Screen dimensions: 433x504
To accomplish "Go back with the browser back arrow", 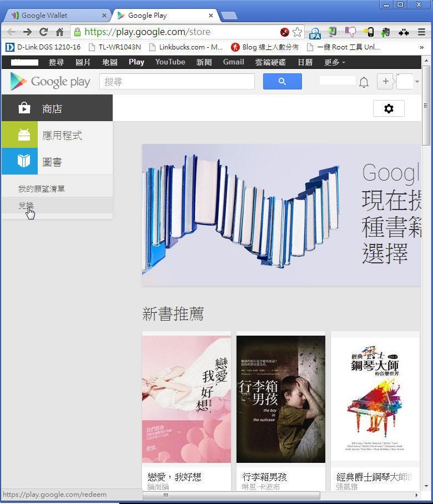I will 11,32.
